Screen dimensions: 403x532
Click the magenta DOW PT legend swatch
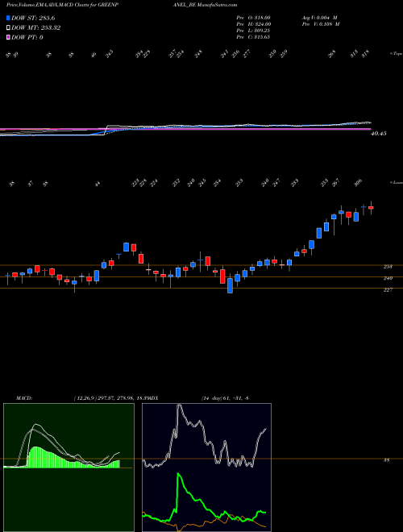click(8, 37)
